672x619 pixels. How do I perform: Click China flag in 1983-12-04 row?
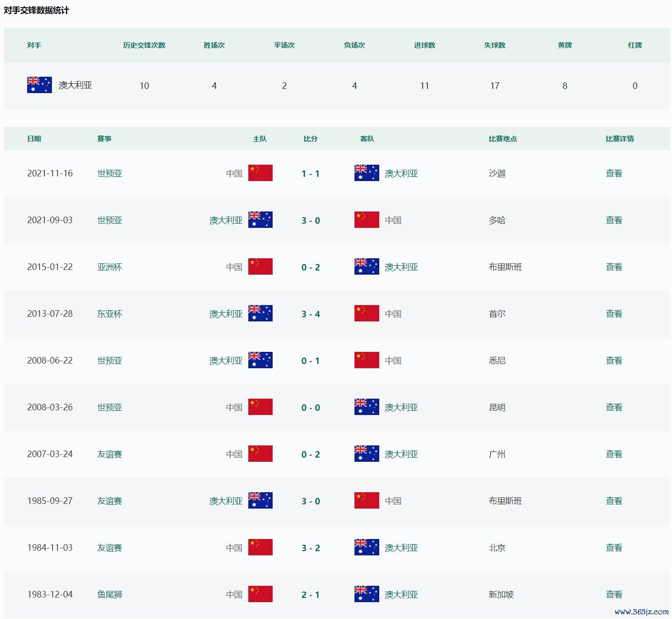coord(260,594)
